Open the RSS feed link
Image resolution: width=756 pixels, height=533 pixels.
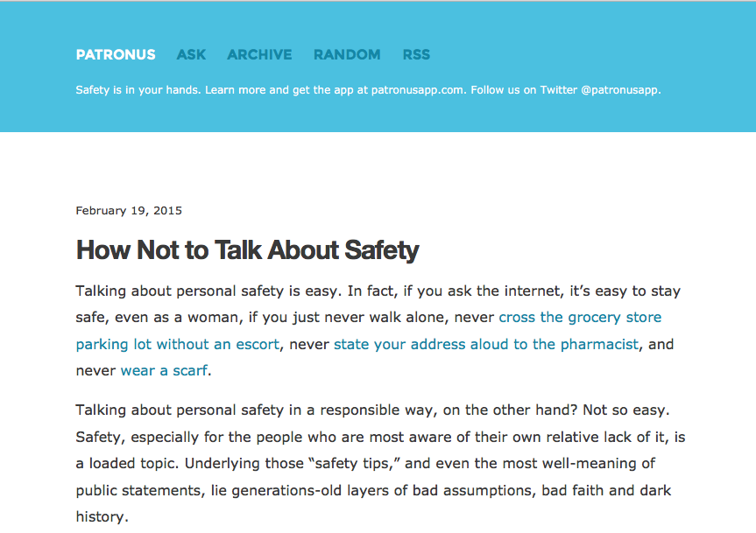tap(416, 54)
